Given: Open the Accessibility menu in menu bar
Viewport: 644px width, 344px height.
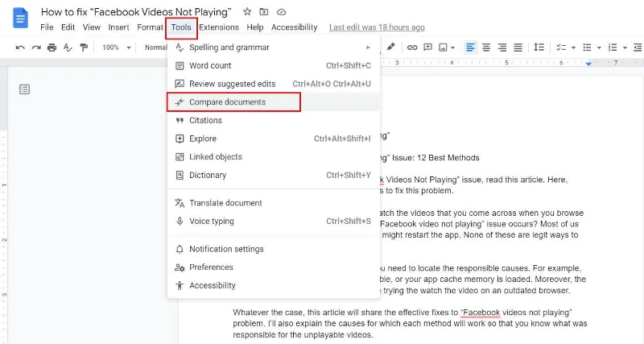Looking at the screenshot, I should coord(294,27).
